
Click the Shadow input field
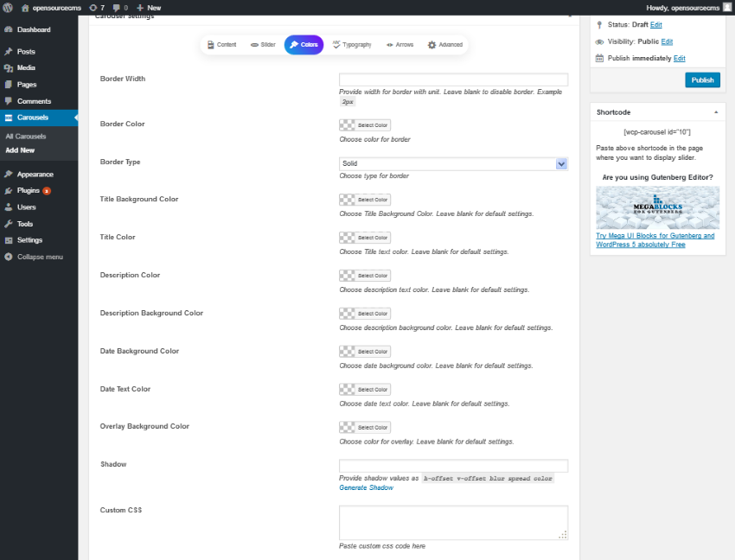453,465
